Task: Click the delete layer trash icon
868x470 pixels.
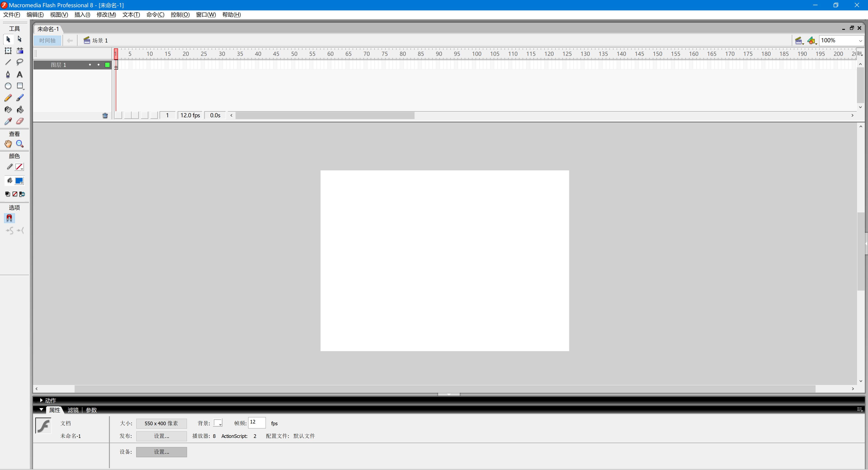Action: [105, 115]
